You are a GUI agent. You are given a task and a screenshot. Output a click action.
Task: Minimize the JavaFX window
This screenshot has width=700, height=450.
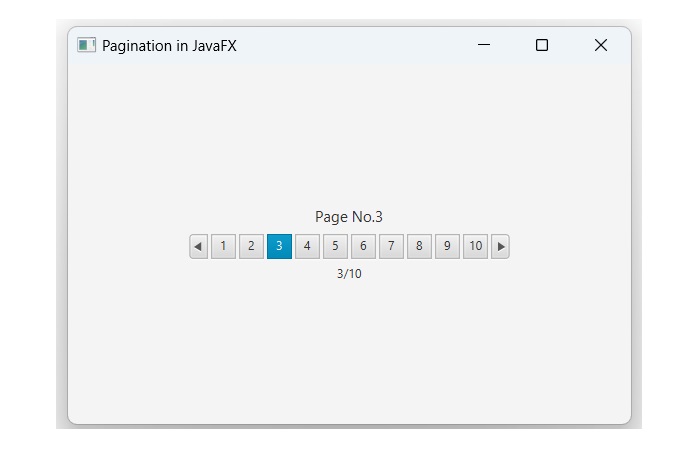(484, 45)
